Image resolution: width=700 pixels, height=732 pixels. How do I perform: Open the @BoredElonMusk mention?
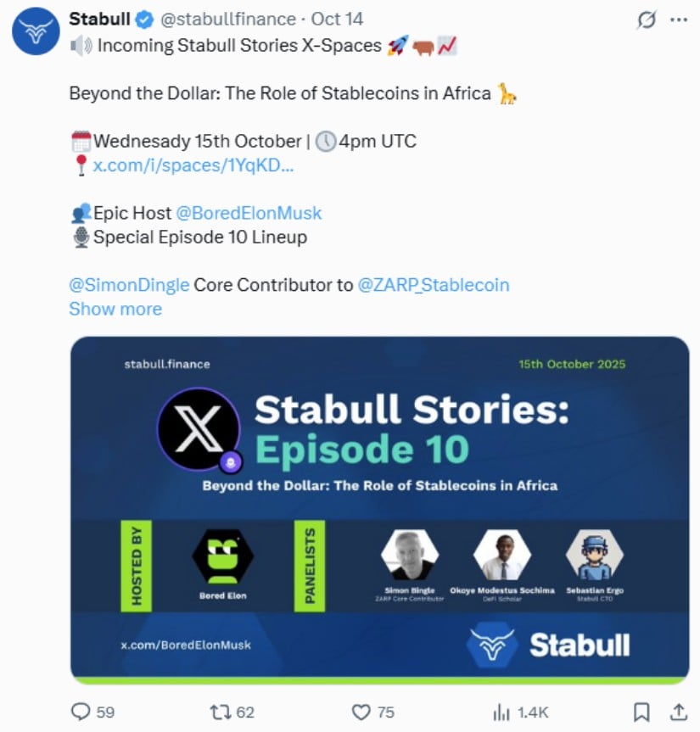[x=249, y=213]
